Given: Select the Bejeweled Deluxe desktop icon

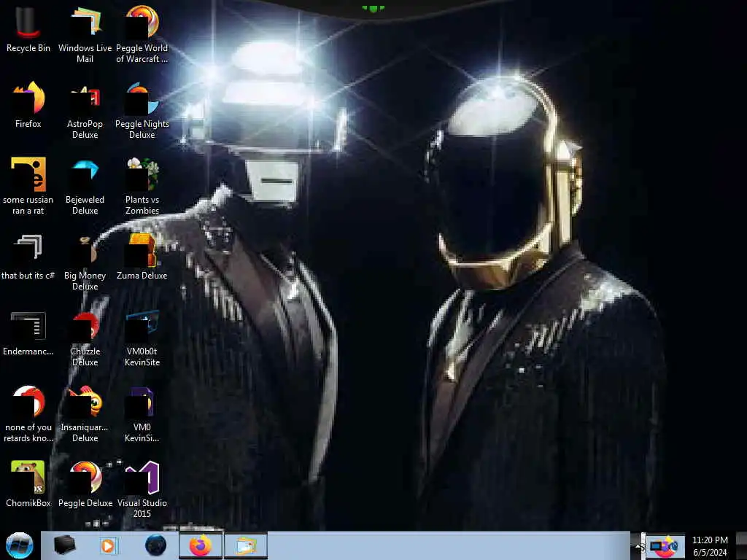Looking at the screenshot, I should coord(85,187).
